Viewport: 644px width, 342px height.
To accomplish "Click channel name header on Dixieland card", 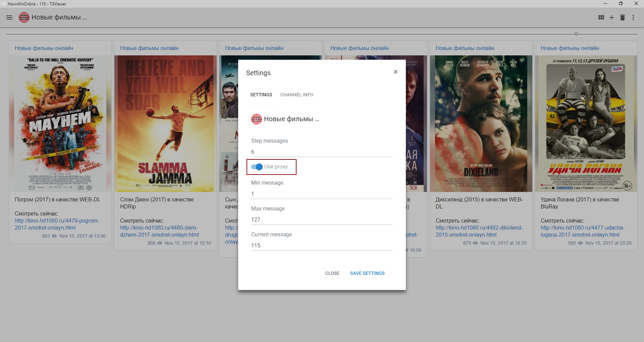I will (465, 48).
